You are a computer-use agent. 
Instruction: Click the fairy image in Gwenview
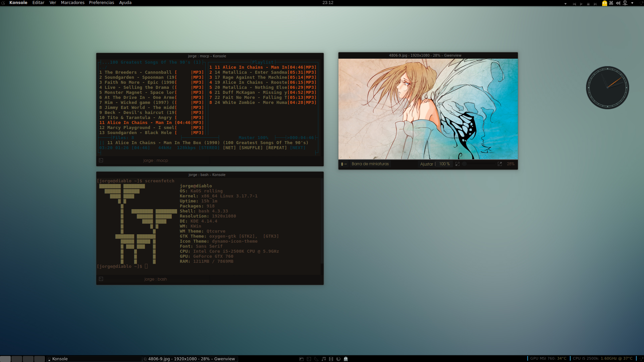point(428,109)
